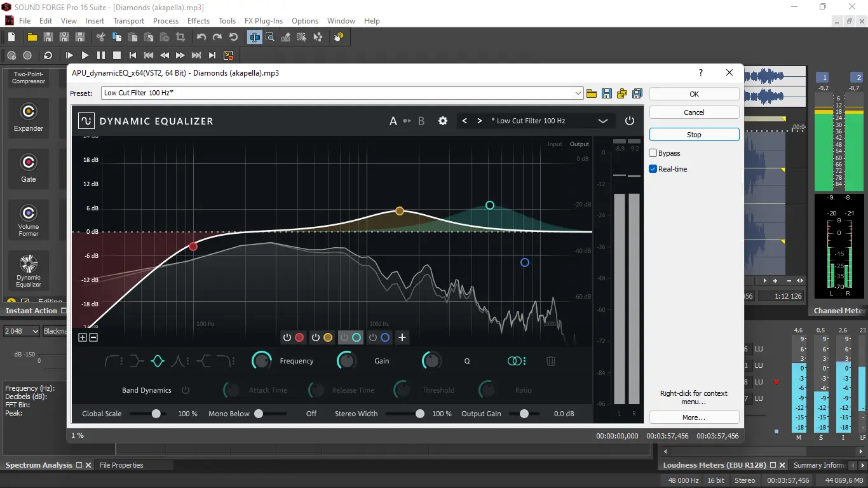Open the Blackma window type dropdown

(x=54, y=331)
